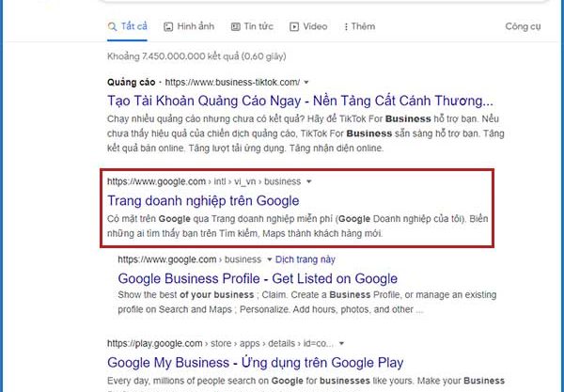
Task: Open the Thêm more options menu
Action: pos(359,26)
